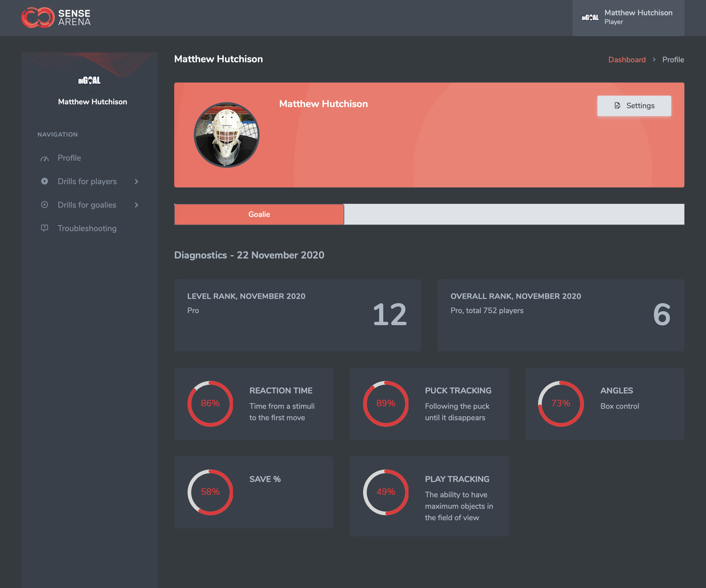Click the Sense Arena logo
The image size is (706, 588).
56,17
